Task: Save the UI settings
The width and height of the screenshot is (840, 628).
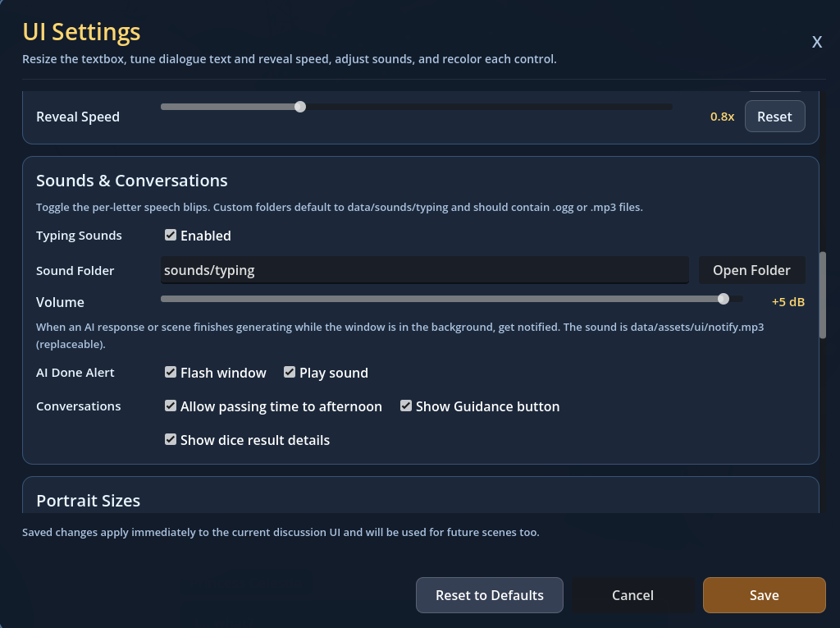Action: click(x=764, y=594)
